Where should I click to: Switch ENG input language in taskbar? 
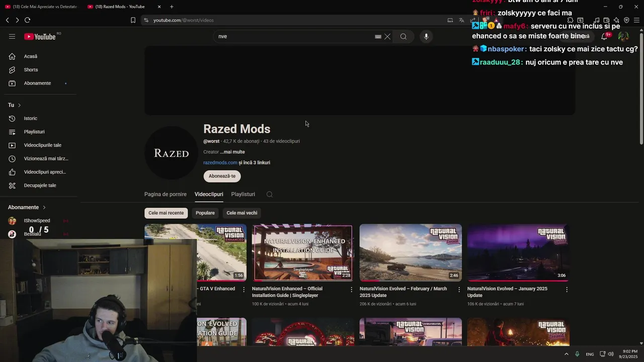[x=590, y=354]
